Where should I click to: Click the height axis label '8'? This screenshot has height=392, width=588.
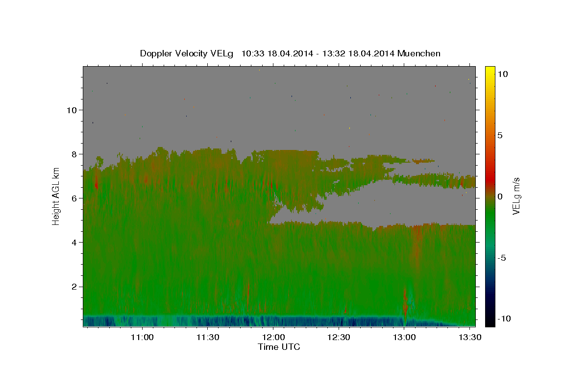pos(74,154)
